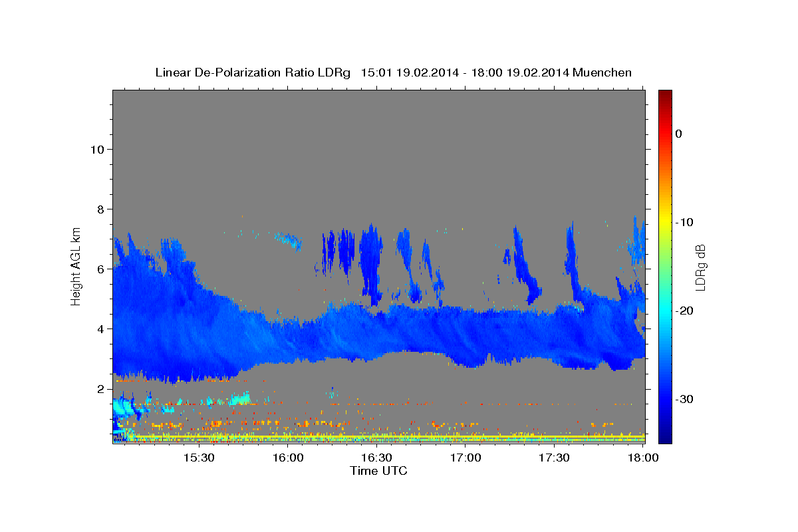
Task: Click the 'LDRg dB' colorbar label
Action: pyautogui.click(x=701, y=267)
